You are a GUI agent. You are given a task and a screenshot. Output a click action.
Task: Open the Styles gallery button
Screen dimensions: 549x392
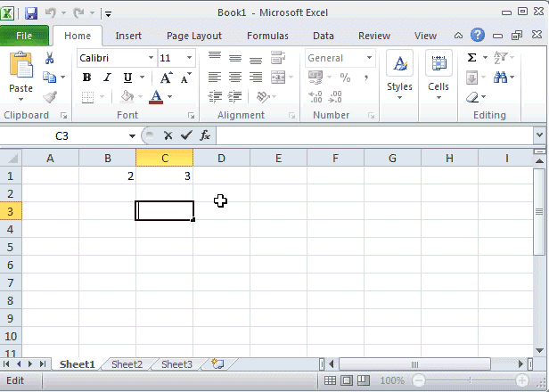pyautogui.click(x=399, y=74)
